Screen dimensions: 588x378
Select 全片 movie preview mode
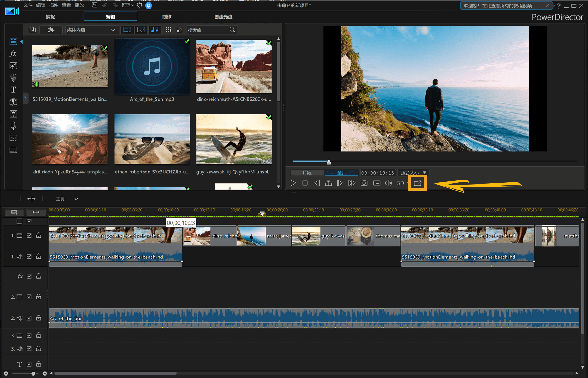coord(341,173)
